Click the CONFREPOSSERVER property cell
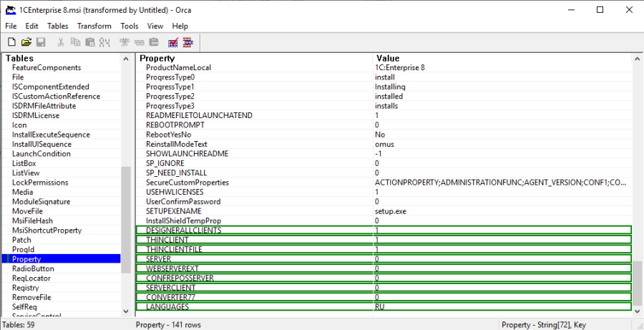The image size is (644, 330). (x=180, y=278)
